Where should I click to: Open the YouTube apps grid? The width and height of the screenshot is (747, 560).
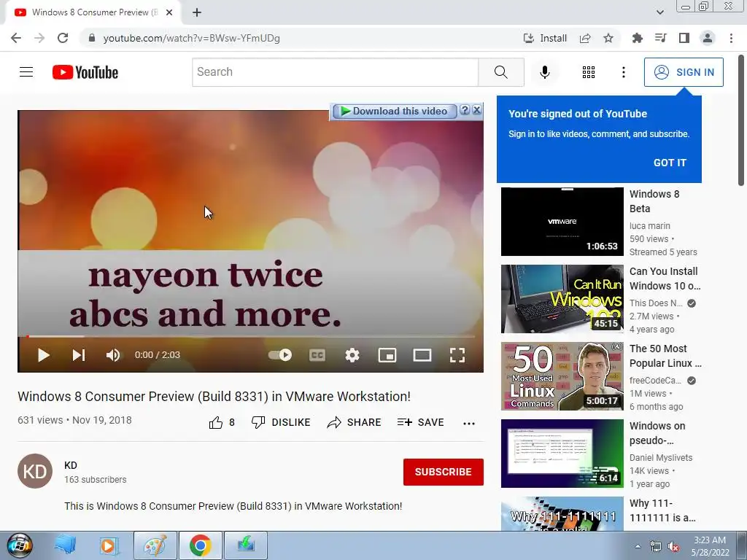pyautogui.click(x=589, y=72)
